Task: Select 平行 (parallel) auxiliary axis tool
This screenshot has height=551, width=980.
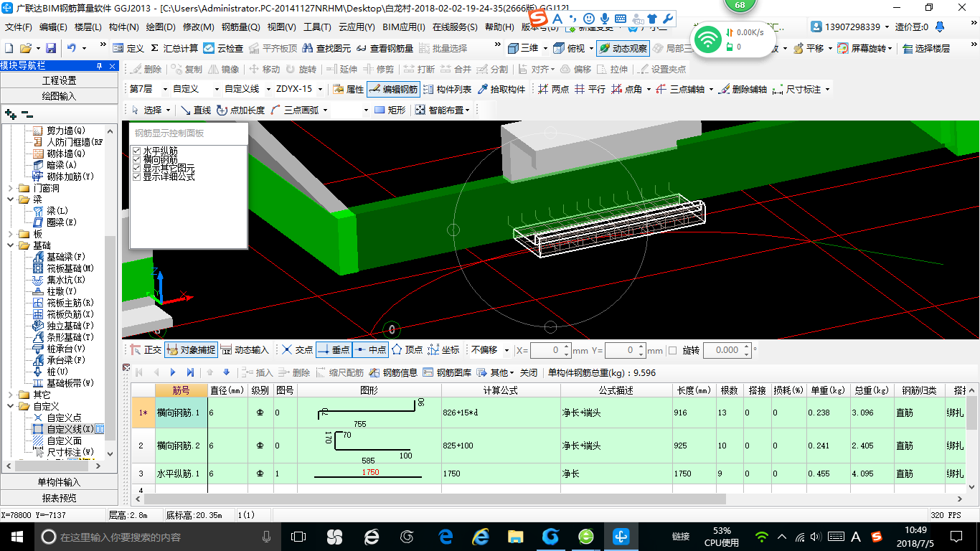Action: pos(590,89)
